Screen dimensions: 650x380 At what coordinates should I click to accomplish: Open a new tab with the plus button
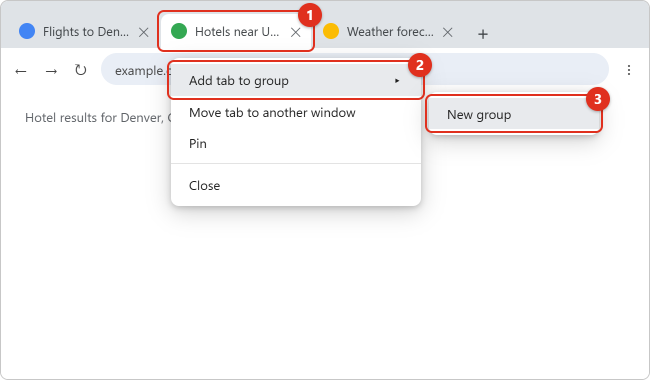483,34
